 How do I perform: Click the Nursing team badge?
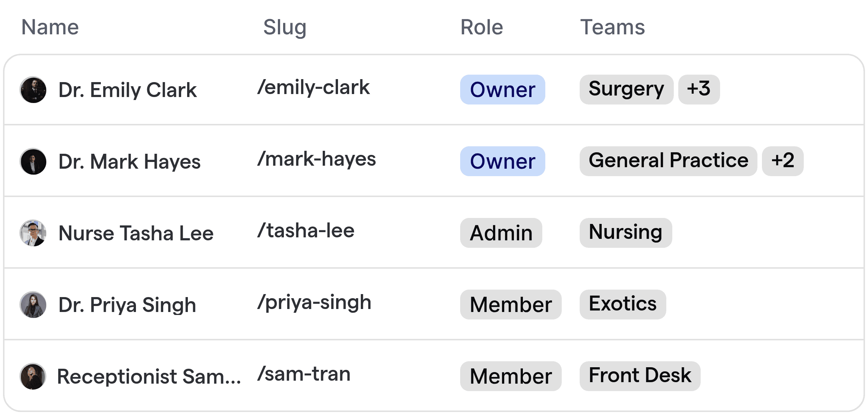(x=625, y=232)
